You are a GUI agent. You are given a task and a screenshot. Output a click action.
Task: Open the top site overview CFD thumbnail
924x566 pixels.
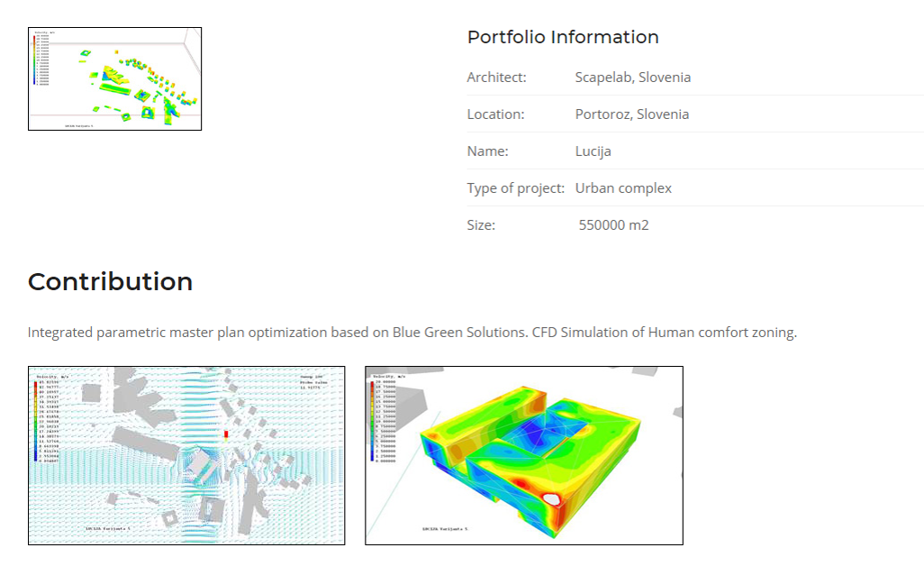coord(115,78)
